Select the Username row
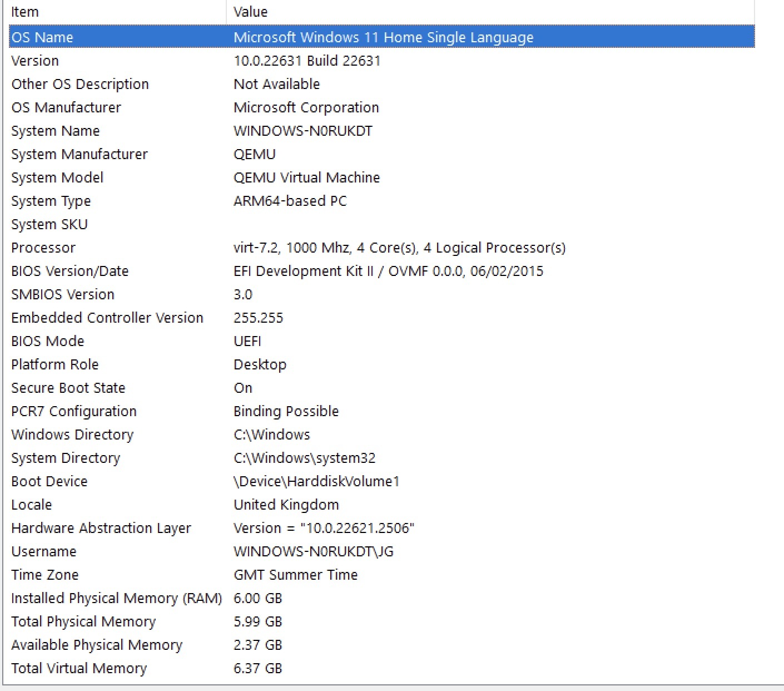 (382, 551)
